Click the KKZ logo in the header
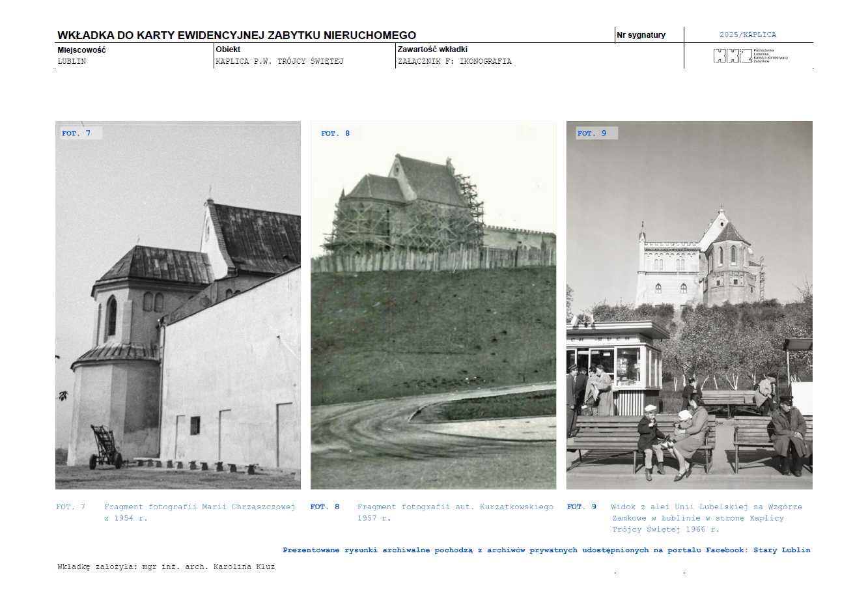 coord(750,56)
